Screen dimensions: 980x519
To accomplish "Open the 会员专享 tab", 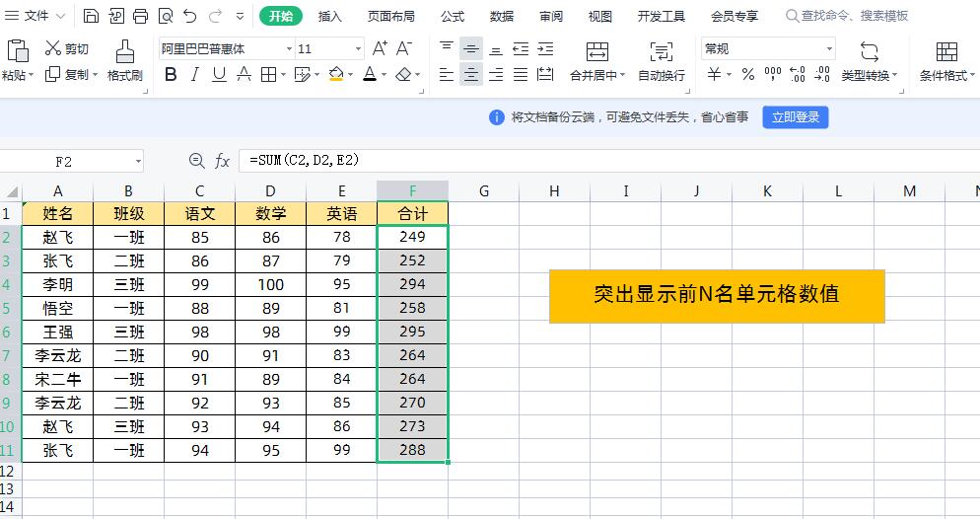I will click(735, 16).
